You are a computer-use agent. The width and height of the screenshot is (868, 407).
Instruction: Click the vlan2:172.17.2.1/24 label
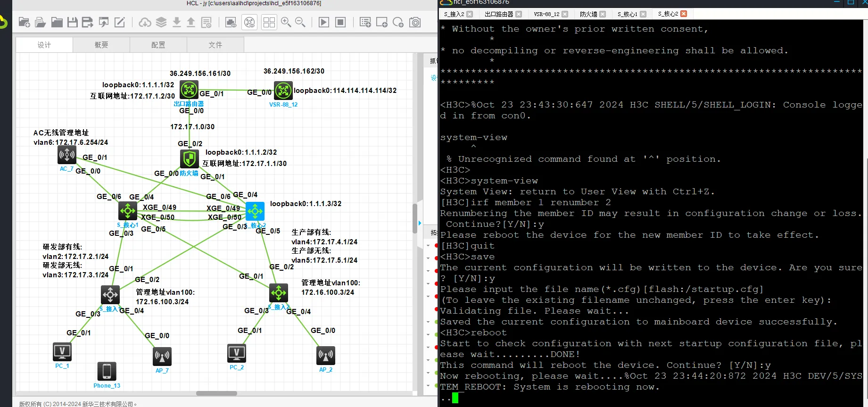point(75,257)
